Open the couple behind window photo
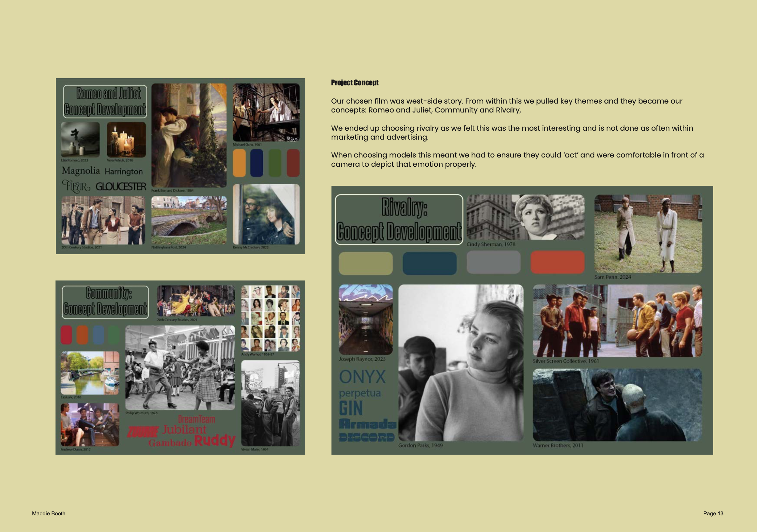The image size is (757, 532). [x=266, y=214]
